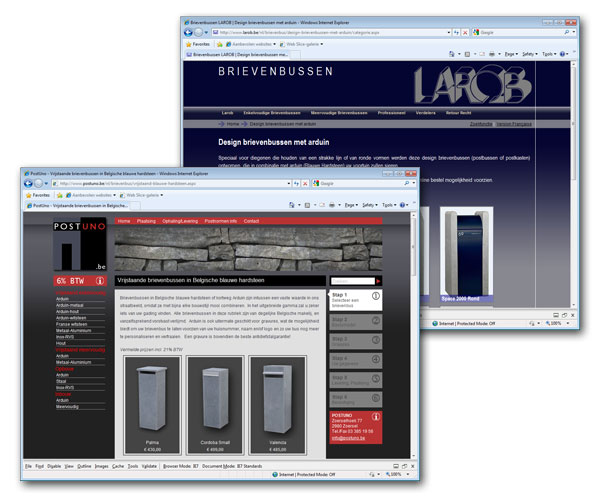This screenshot has height=500, width=600.
Task: Click PostUno page search input field
Action: [x=352, y=281]
